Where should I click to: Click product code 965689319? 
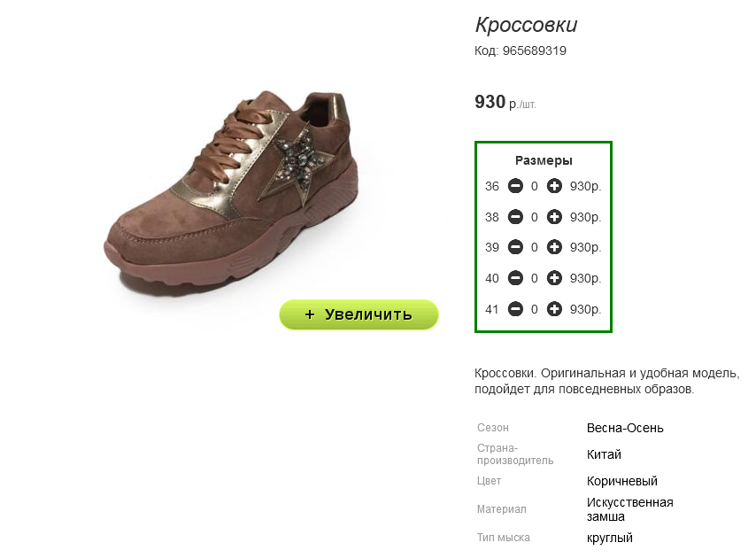534,51
